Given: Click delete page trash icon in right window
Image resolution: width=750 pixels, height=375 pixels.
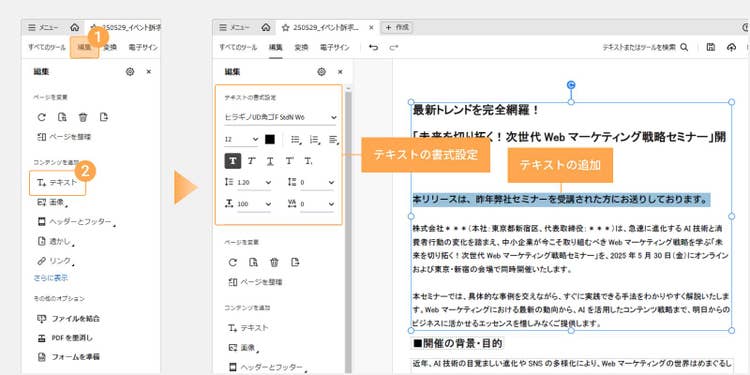Looking at the screenshot, I should point(275,262).
